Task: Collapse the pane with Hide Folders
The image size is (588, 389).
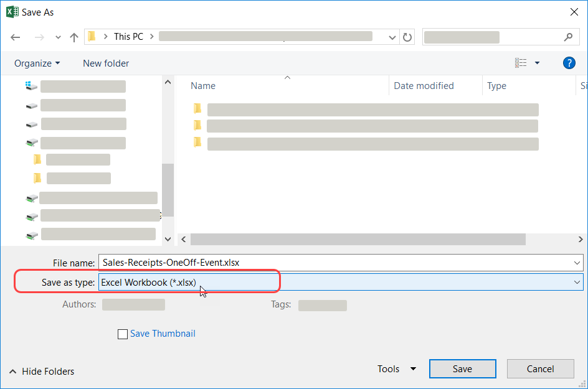Action: 42,372
